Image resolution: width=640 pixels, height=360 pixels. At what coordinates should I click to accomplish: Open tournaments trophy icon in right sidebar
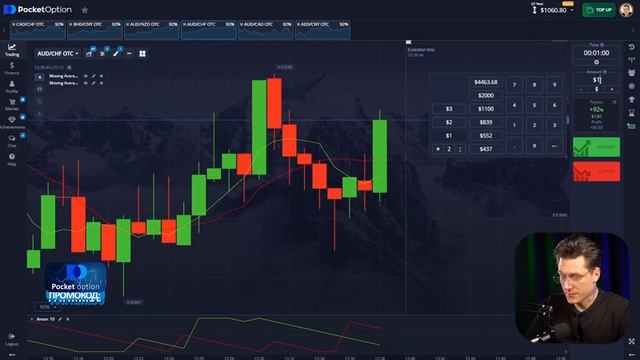[631, 99]
